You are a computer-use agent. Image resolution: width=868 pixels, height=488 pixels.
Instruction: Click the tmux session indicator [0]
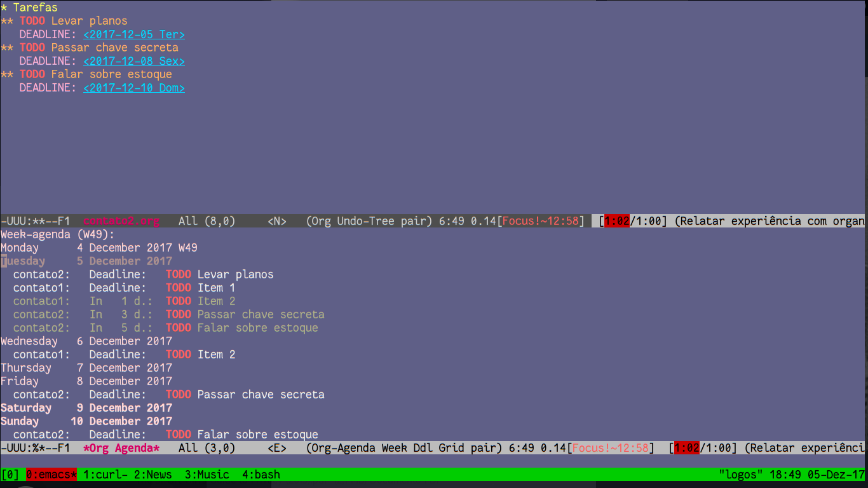10,475
